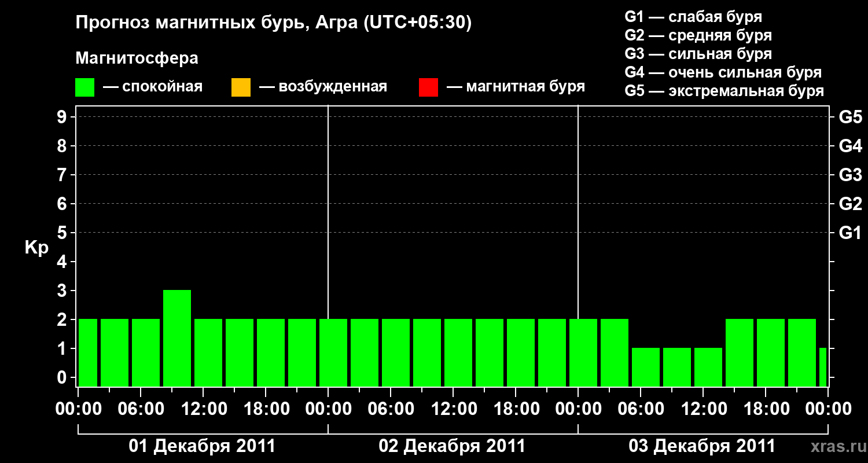Click the red 'магнитная буря' legend swatch

(428, 87)
